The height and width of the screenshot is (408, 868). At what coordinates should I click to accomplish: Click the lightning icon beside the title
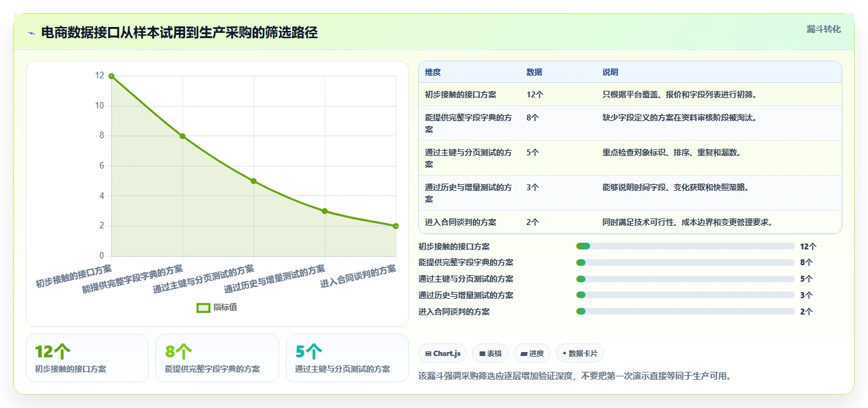31,33
